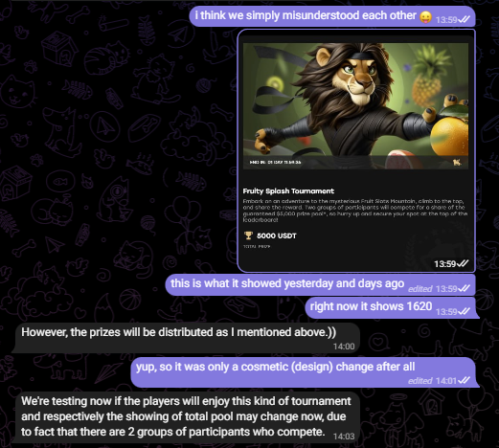Select the 'this is what it showed yesterday' message

pyautogui.click(x=320, y=284)
